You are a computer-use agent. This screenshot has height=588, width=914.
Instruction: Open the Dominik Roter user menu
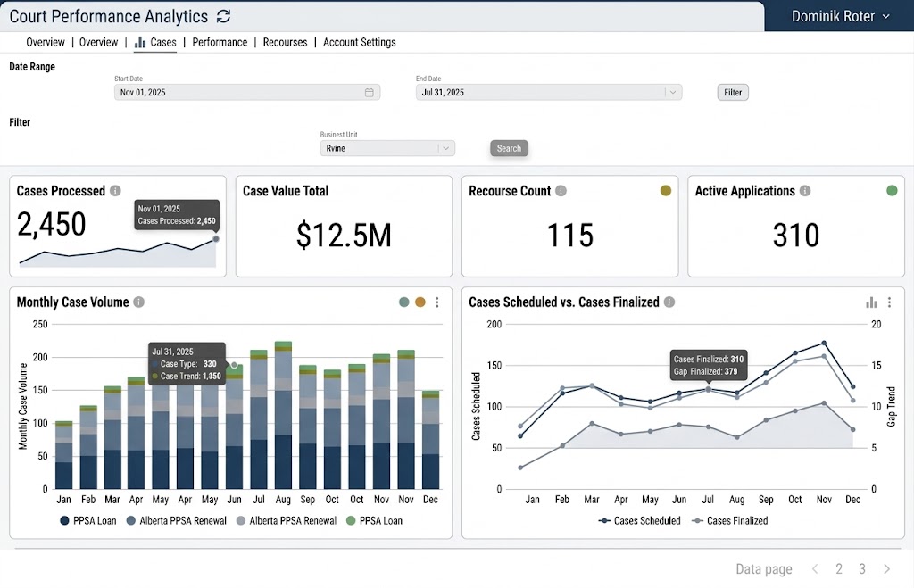click(839, 16)
